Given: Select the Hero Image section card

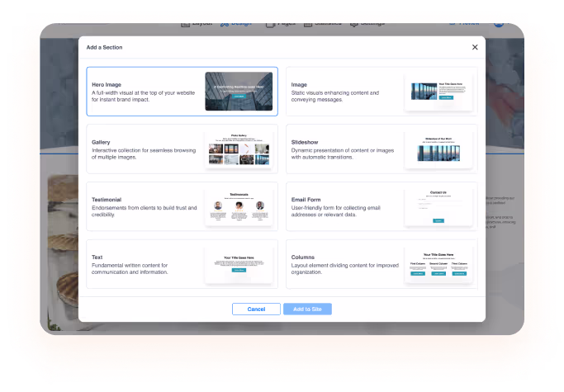Looking at the screenshot, I should coord(182,92).
